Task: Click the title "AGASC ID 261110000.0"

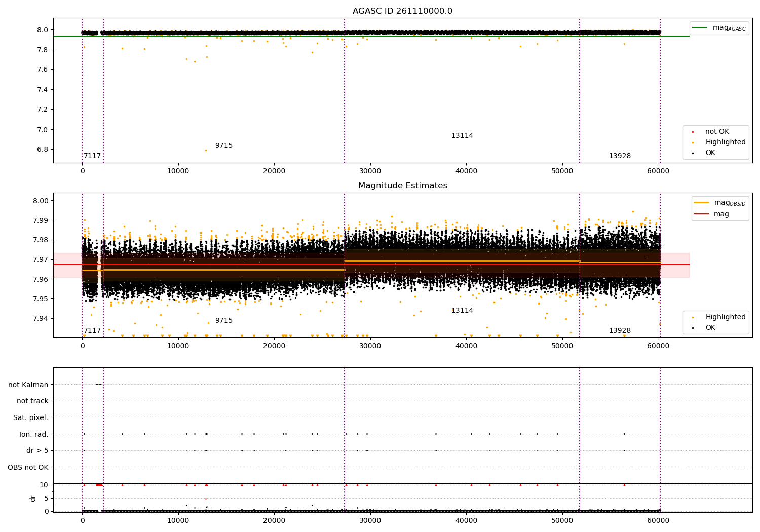Action: coord(402,11)
